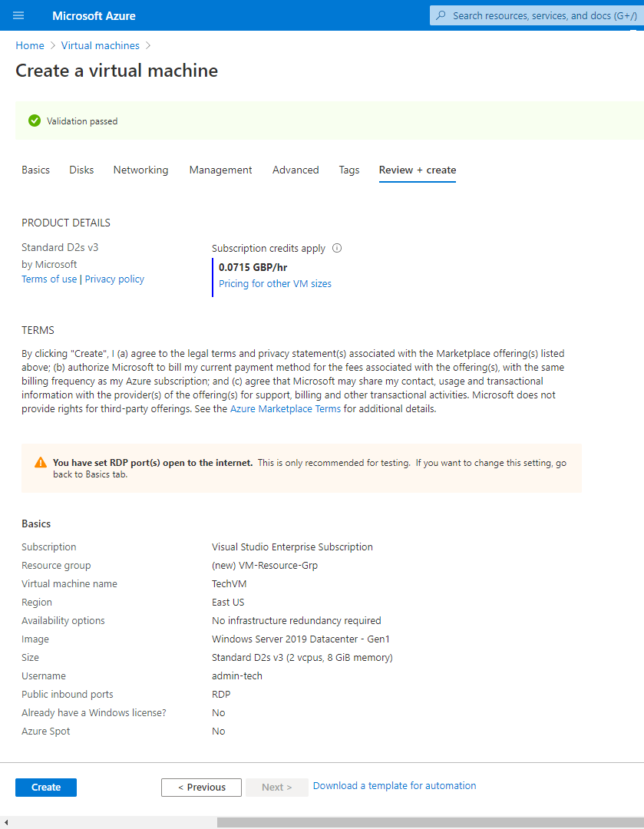Click the Subscription credits apply label

coord(269,248)
